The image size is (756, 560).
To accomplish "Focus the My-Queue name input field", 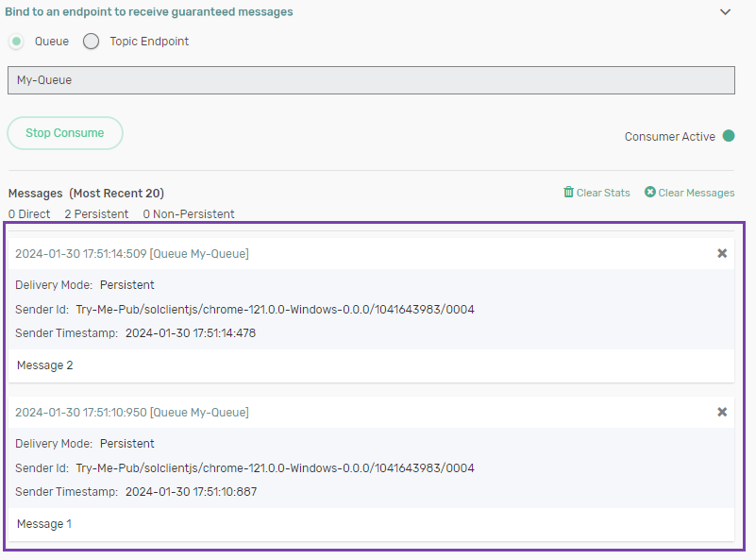I will (370, 80).
